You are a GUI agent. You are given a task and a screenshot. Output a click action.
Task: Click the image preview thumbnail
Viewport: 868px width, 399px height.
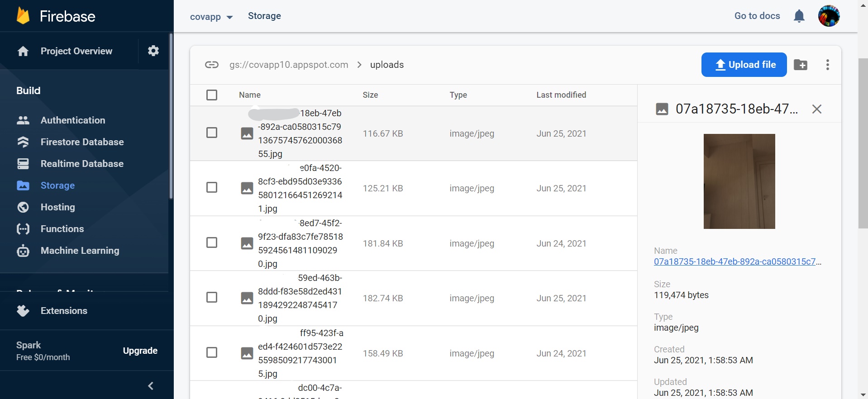point(739,181)
